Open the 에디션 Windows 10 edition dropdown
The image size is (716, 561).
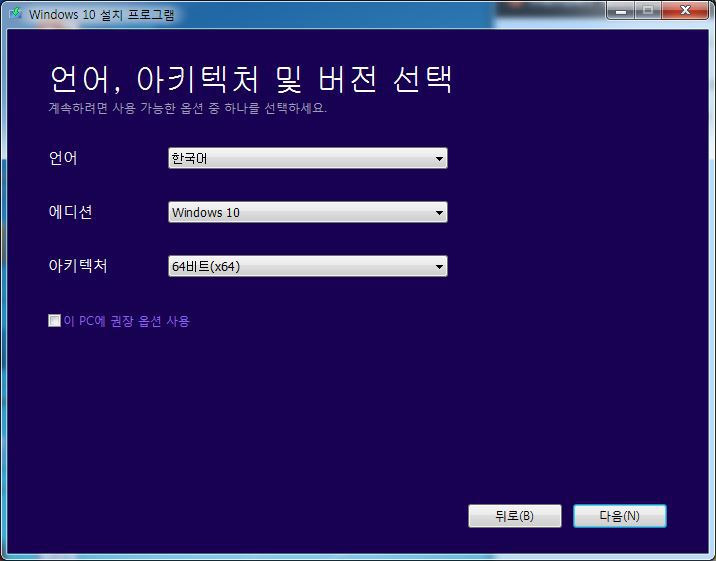308,212
